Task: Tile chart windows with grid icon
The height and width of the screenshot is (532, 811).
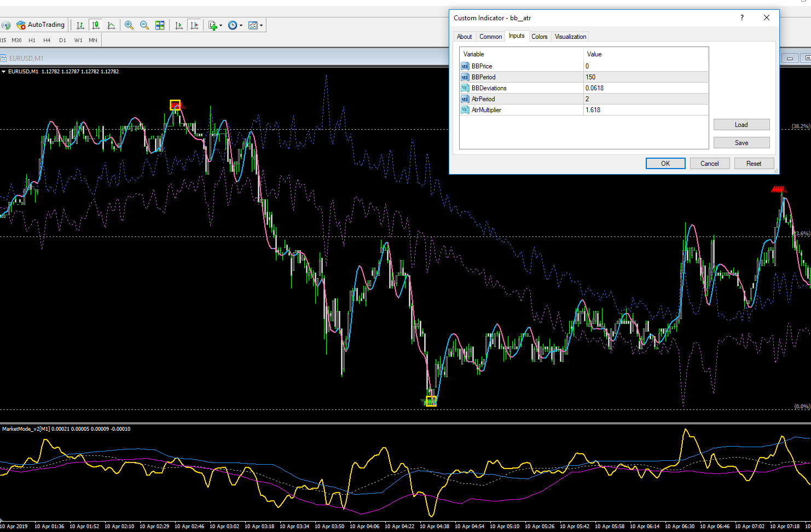Action: point(160,25)
